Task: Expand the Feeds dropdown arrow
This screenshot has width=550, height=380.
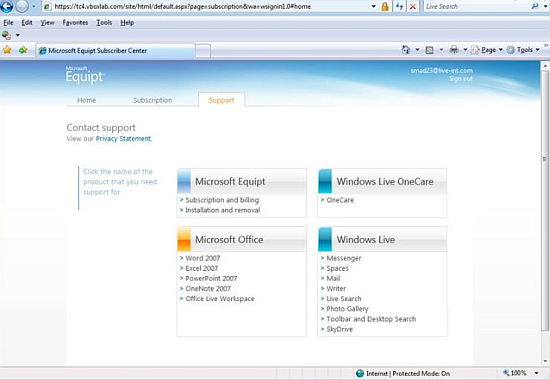Action: (x=441, y=50)
